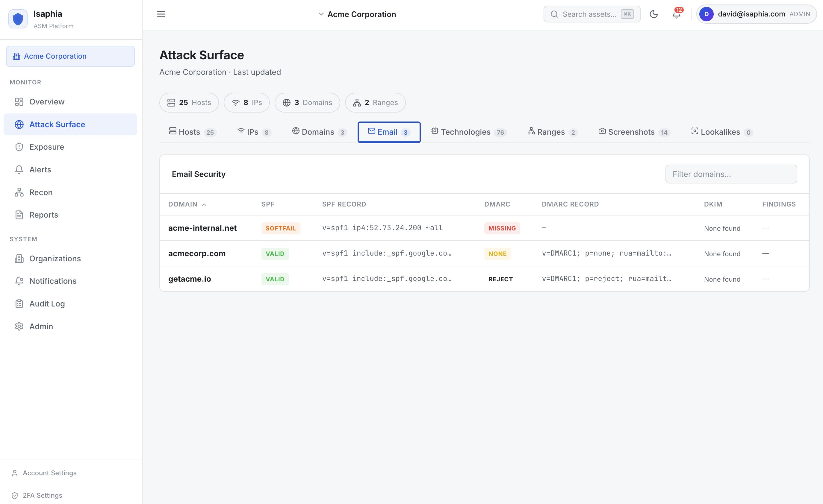Click the david@isaphia.com account button
The image size is (823, 504).
coord(756,14)
